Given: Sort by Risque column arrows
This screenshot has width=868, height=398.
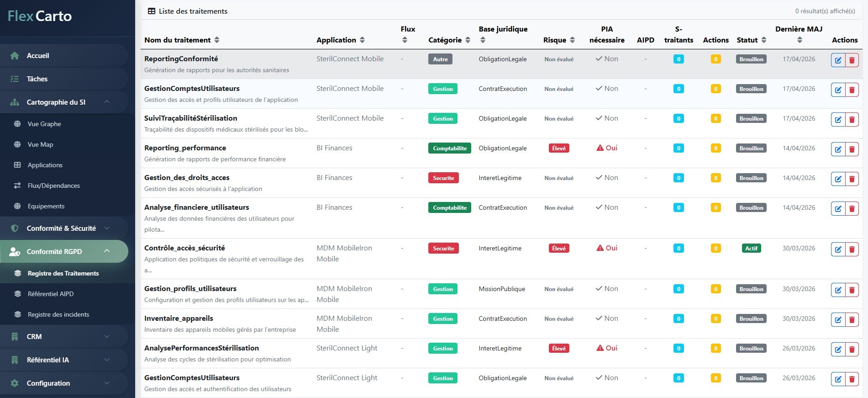Looking at the screenshot, I should [x=572, y=40].
